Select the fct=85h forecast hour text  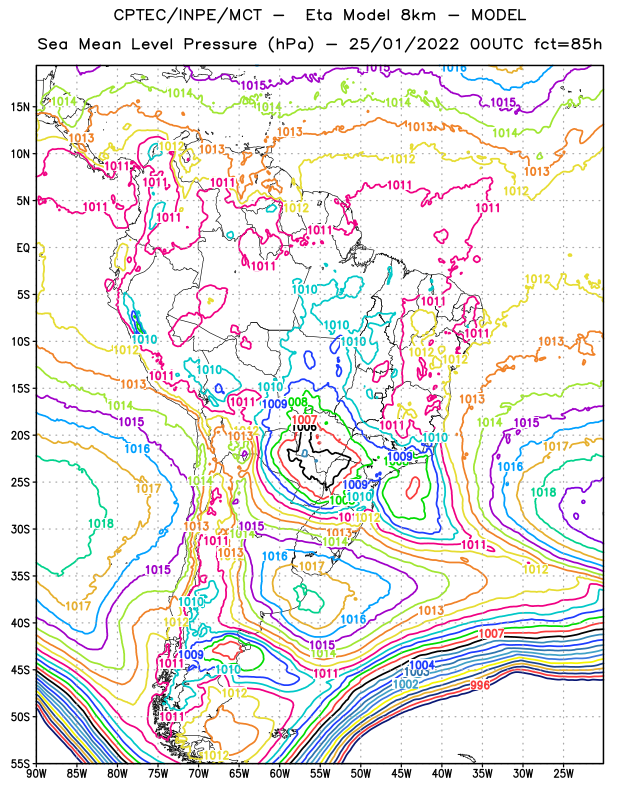tap(567, 44)
